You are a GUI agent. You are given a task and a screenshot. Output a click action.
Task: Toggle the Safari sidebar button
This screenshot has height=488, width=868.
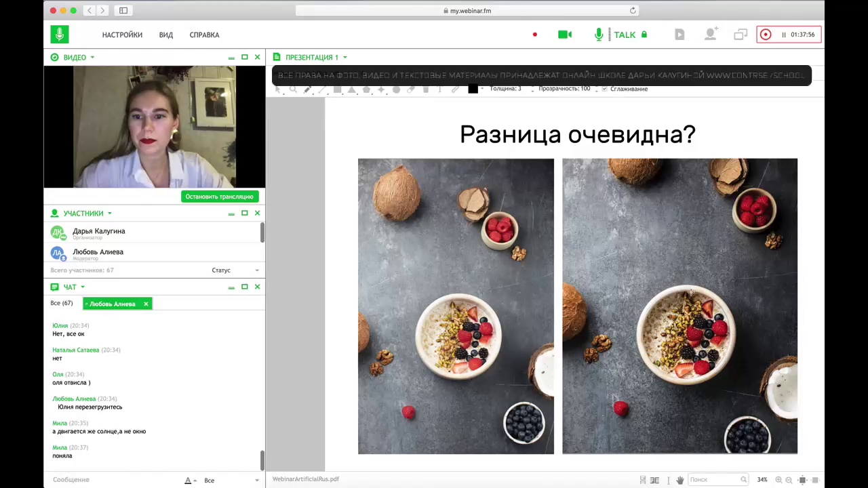coord(123,10)
